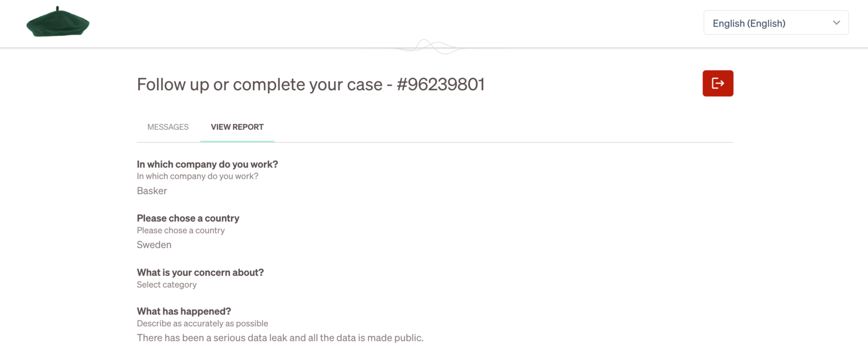This screenshot has width=868, height=355.
Task: Click the "English (English)" label text
Action: [749, 23]
